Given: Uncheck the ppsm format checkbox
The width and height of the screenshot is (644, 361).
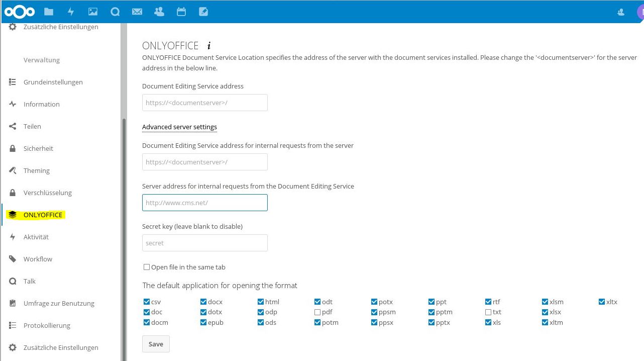Looking at the screenshot, I should tap(374, 312).
